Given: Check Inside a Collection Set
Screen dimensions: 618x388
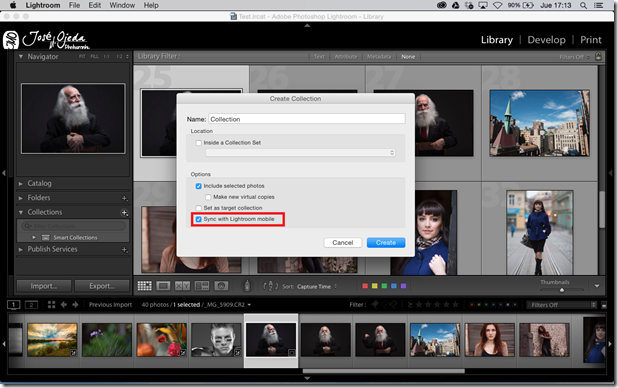Looking at the screenshot, I should [x=199, y=143].
